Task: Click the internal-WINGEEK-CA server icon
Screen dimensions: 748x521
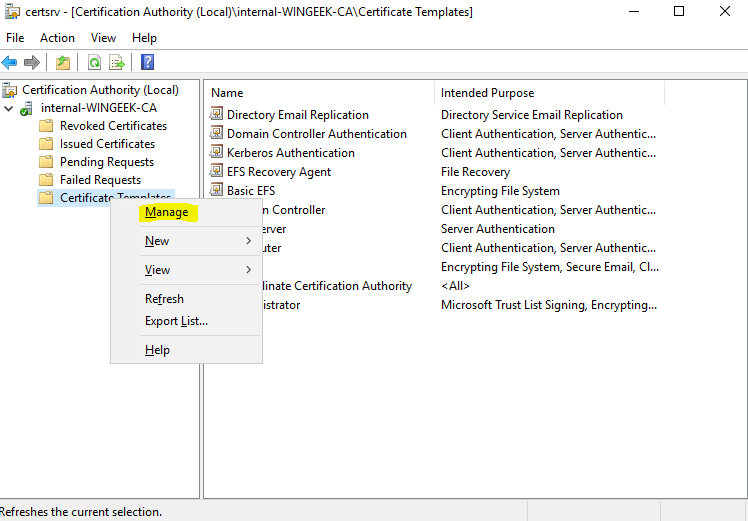Action: [x=27, y=108]
